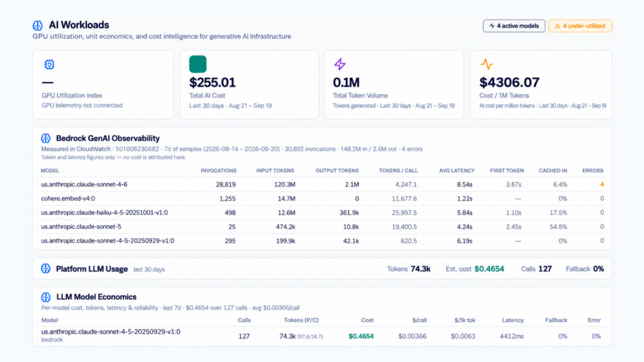Click the 4412ms latency value
This screenshot has width=644, height=362.
pos(512,336)
